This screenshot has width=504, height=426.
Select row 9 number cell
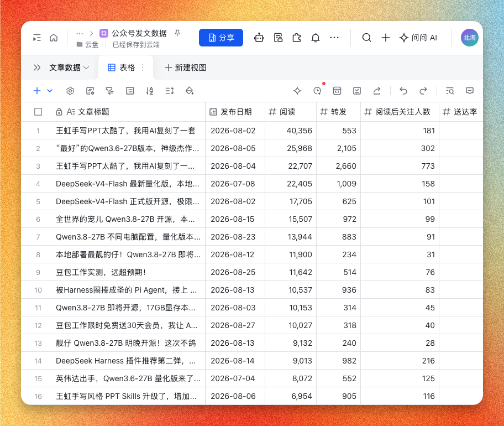tap(38, 272)
